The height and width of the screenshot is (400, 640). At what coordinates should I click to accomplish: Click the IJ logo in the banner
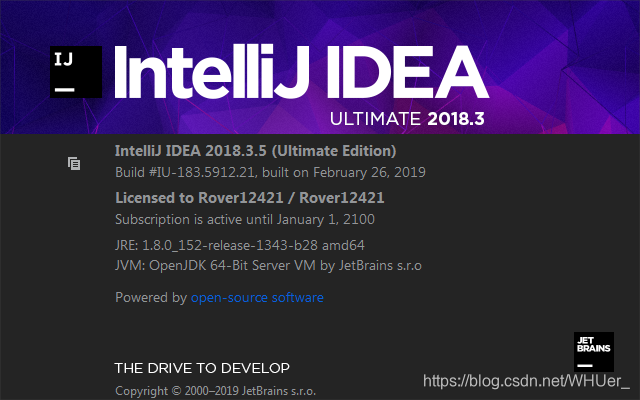76,72
